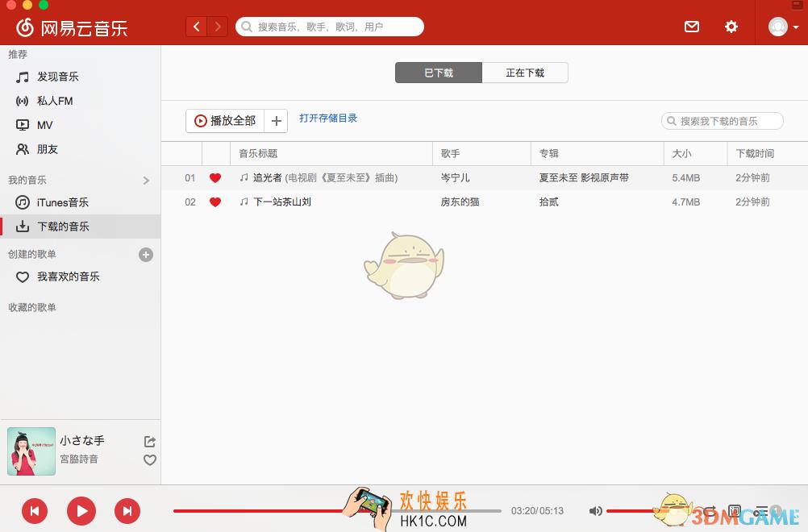Like current song heart icon
Image resolution: width=808 pixels, height=532 pixels.
[149, 460]
